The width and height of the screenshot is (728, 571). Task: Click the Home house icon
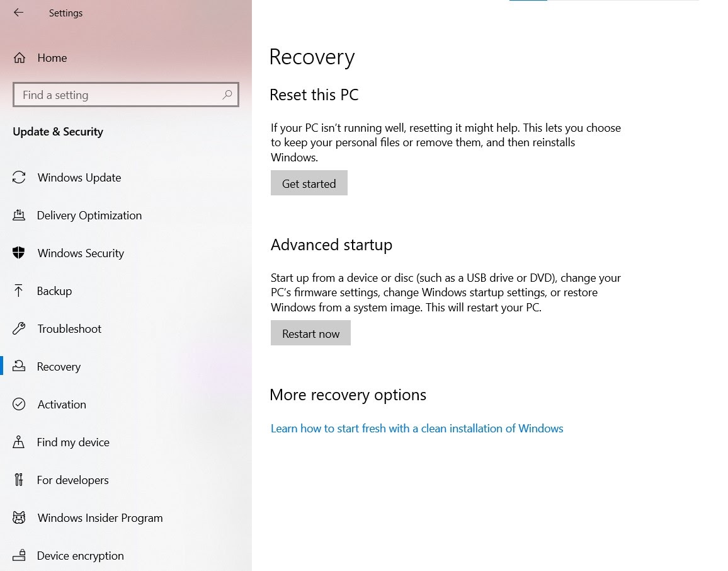[20, 58]
